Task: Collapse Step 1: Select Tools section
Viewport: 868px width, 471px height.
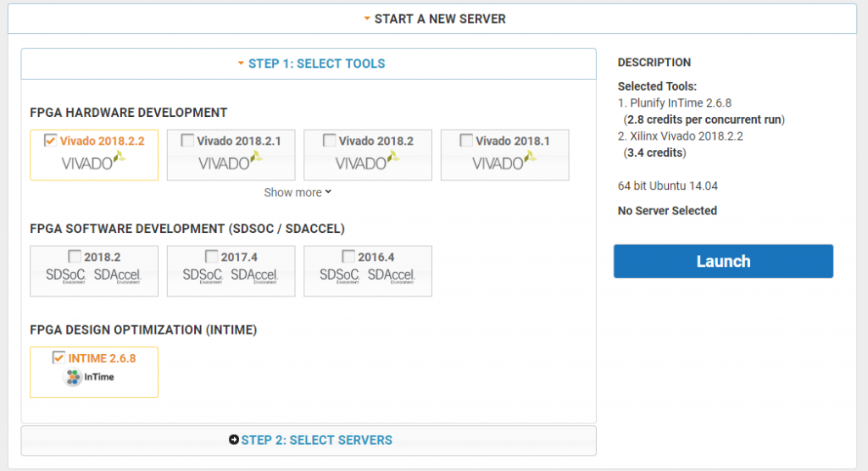Action: point(309,64)
